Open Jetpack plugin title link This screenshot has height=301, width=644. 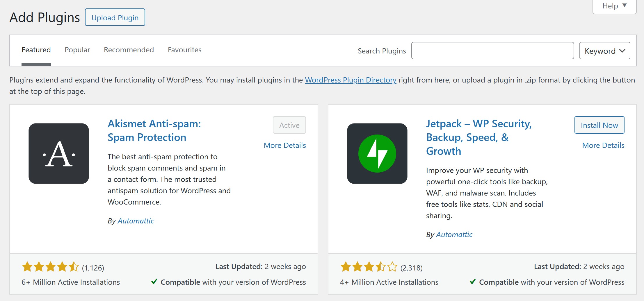pyautogui.click(x=479, y=137)
